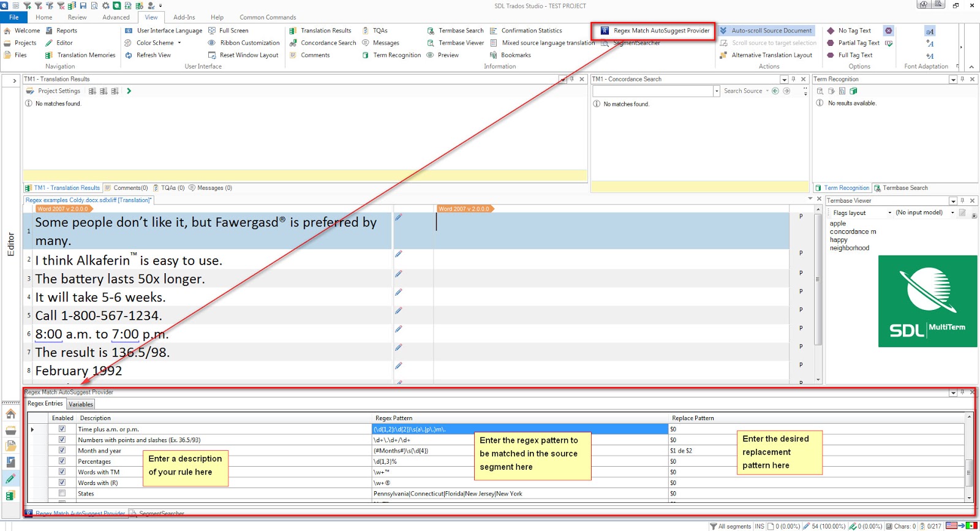Click Regex Match AutoSuggest Provider in the ribbon
The height and width of the screenshot is (531, 980).
[655, 31]
